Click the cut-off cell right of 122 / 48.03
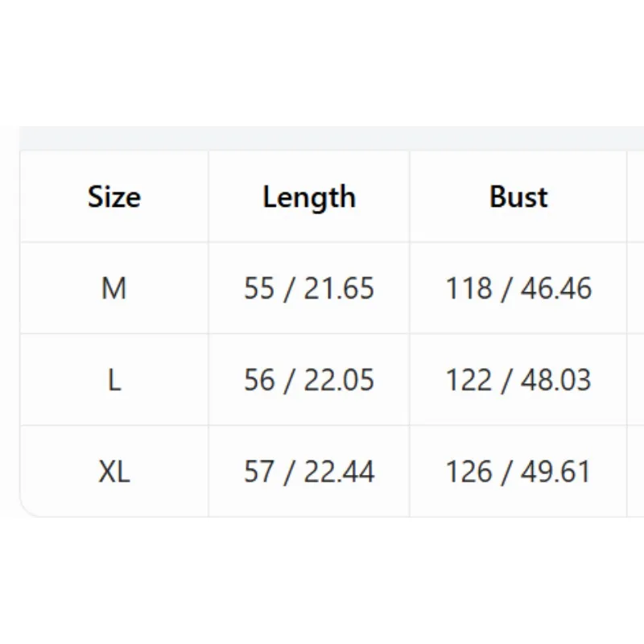Image resolution: width=644 pixels, height=644 pixels. 635,379
